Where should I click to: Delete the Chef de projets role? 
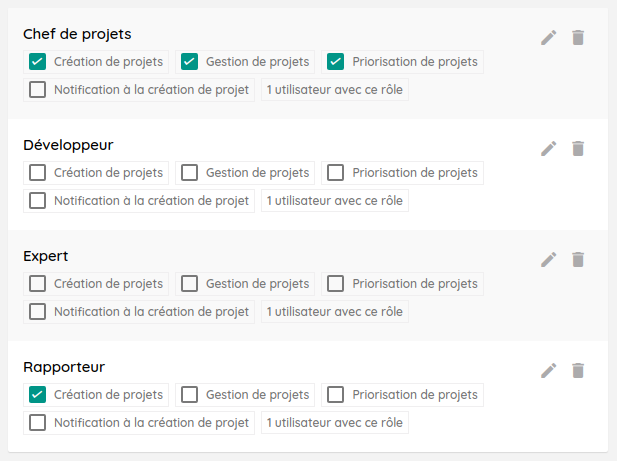[577, 37]
